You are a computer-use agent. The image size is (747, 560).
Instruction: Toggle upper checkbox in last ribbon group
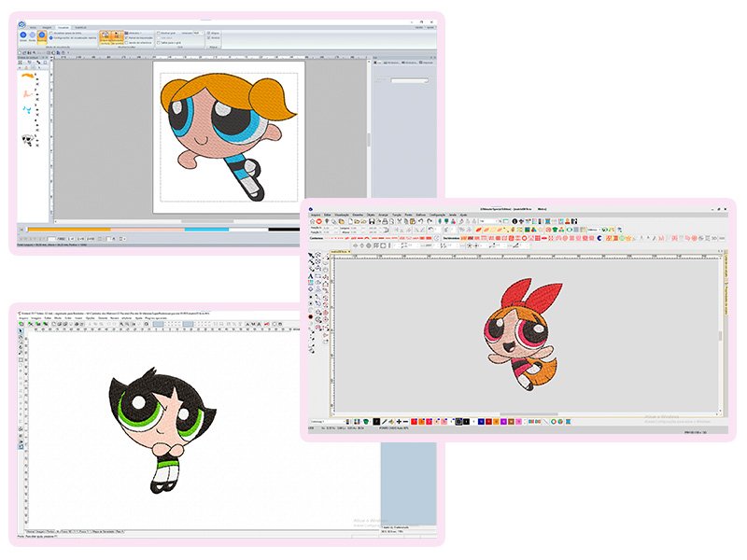208,33
